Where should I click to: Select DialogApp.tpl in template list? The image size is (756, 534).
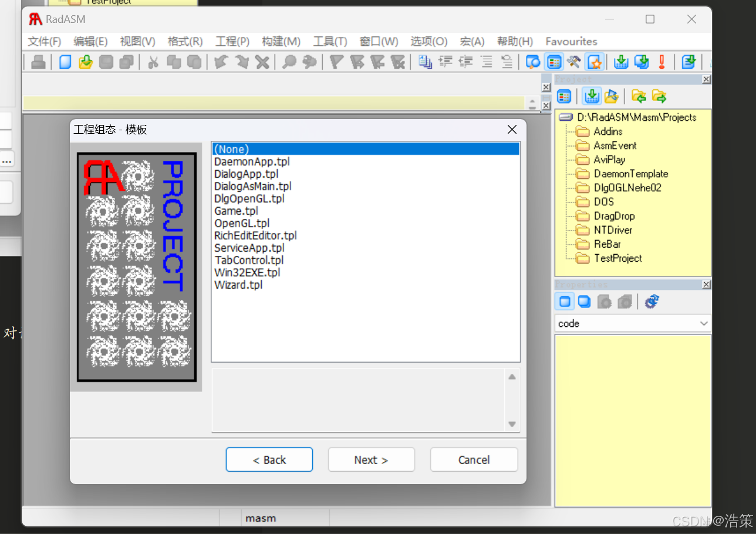point(246,174)
